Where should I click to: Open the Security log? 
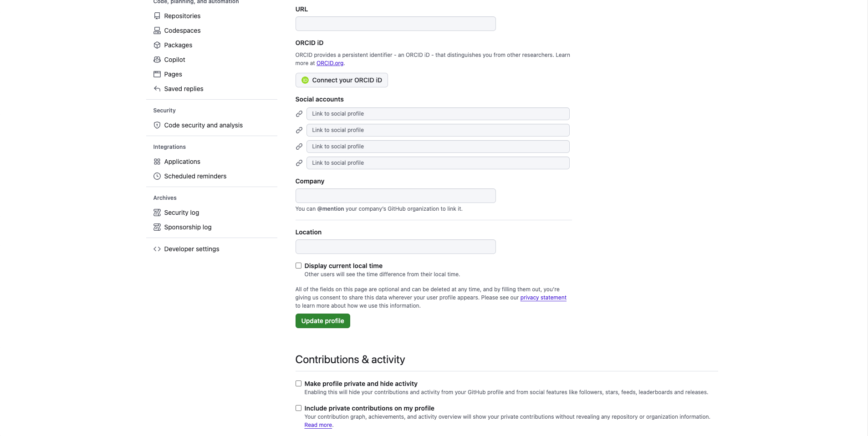tap(181, 213)
